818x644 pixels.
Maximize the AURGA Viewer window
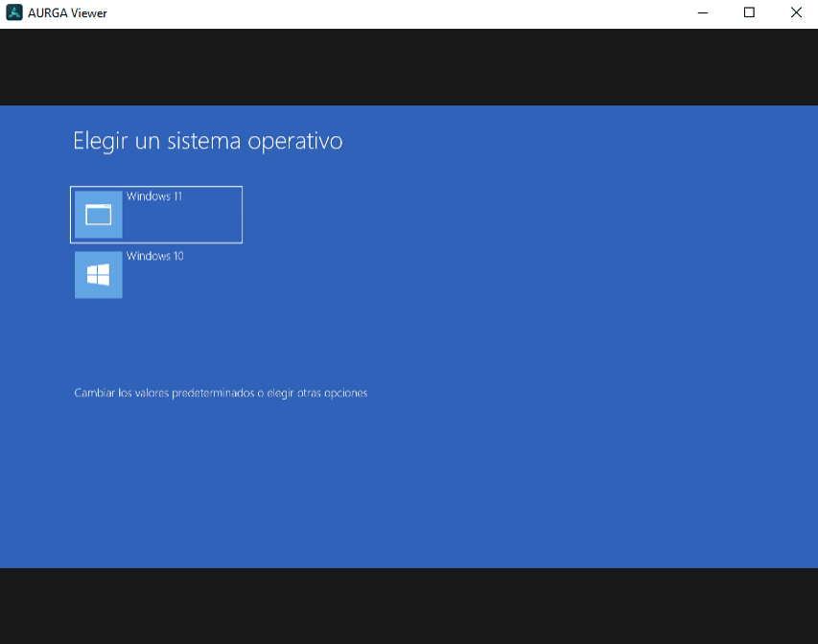click(x=749, y=12)
